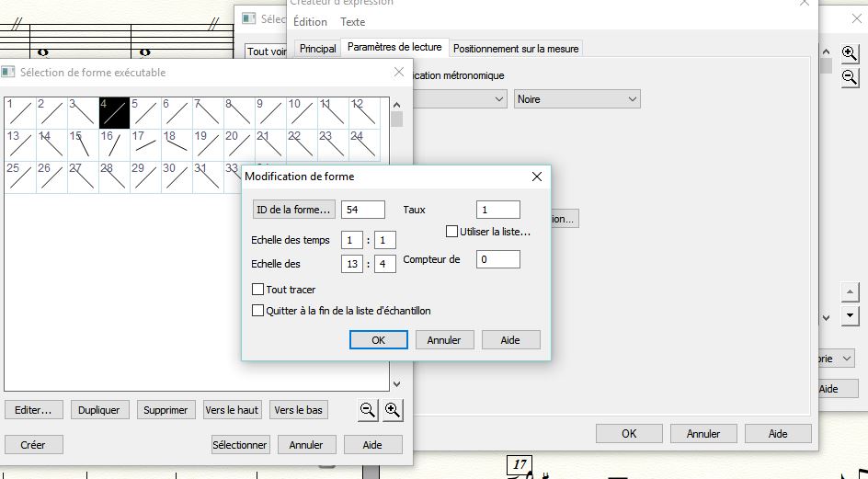This screenshot has height=479, width=868.
Task: Check the Utiliser la liste option
Action: click(452, 232)
